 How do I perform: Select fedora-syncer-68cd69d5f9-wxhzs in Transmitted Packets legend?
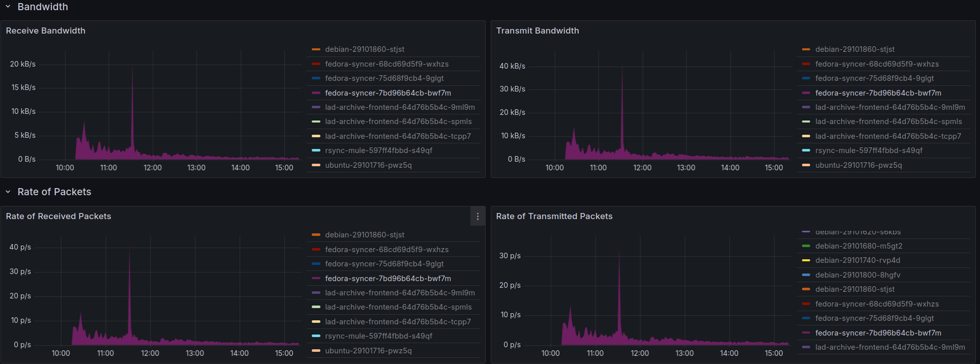(x=877, y=304)
